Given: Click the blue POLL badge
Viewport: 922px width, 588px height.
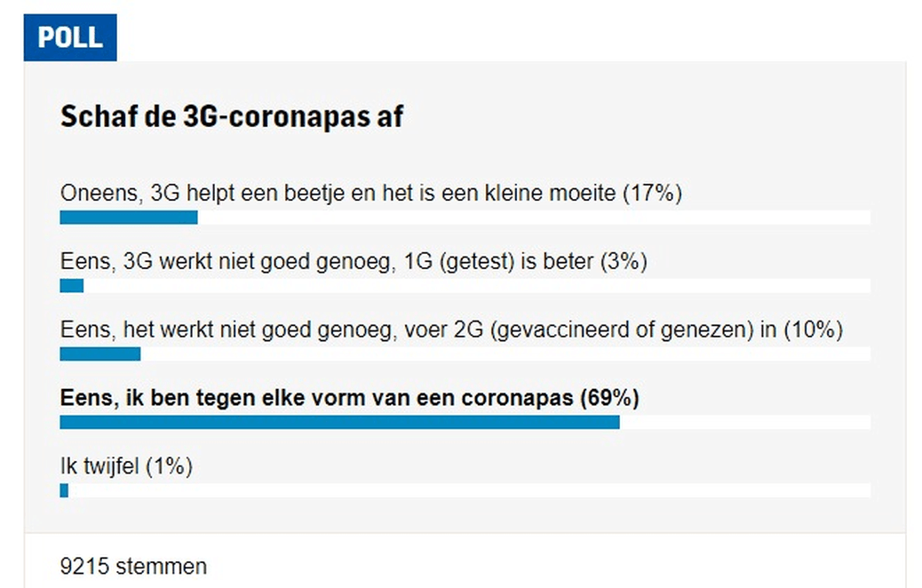Looking at the screenshot, I should click(69, 38).
